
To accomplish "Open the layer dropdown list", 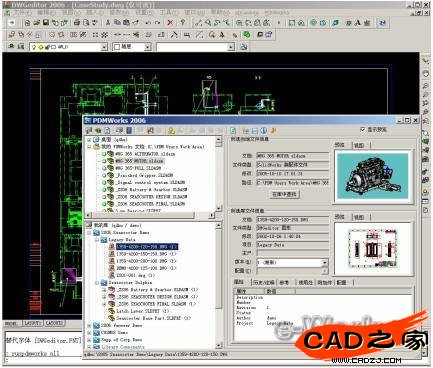I will tap(104, 47).
